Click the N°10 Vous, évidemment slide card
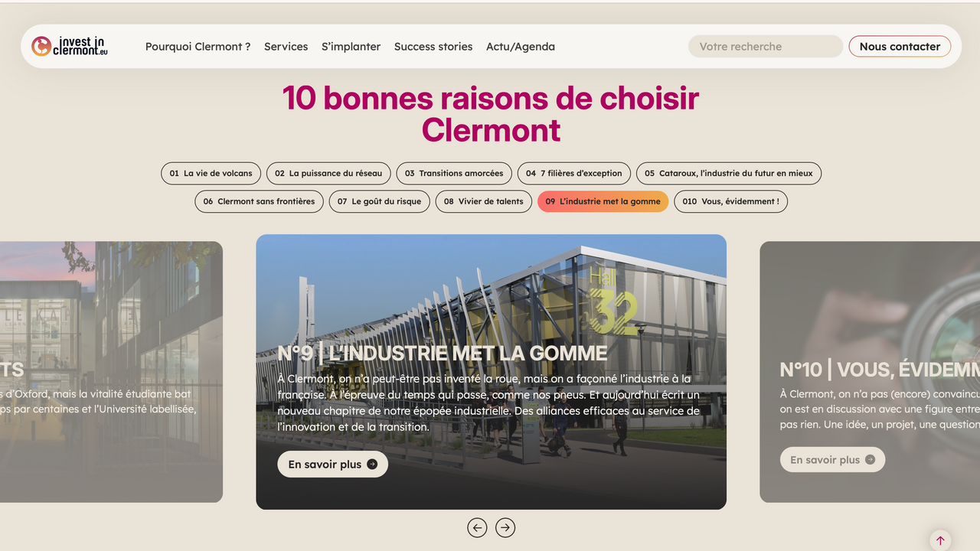The width and height of the screenshot is (980, 551). coord(870,372)
